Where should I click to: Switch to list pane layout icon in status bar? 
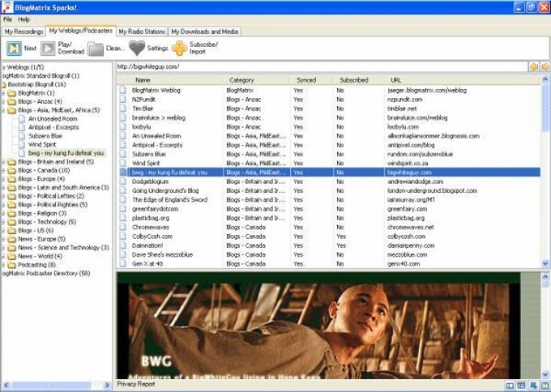pyautogui.click(x=521, y=386)
